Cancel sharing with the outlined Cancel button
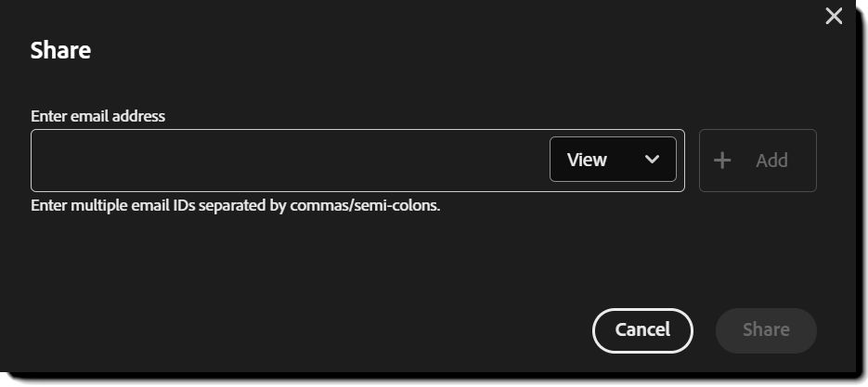Viewport: 868px width, 387px height. 642,329
